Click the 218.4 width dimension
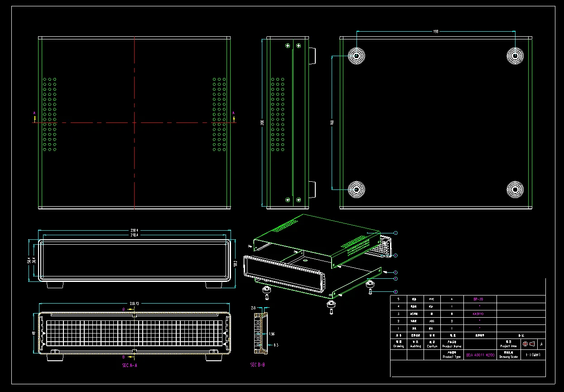This screenshot has height=392, width=564. pos(134,235)
